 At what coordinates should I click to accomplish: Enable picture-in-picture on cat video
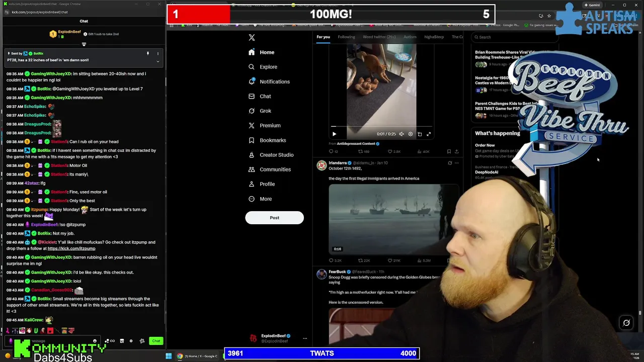point(420,134)
